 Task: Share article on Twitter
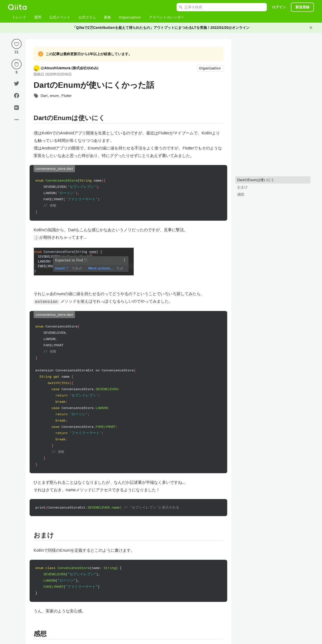[17, 84]
